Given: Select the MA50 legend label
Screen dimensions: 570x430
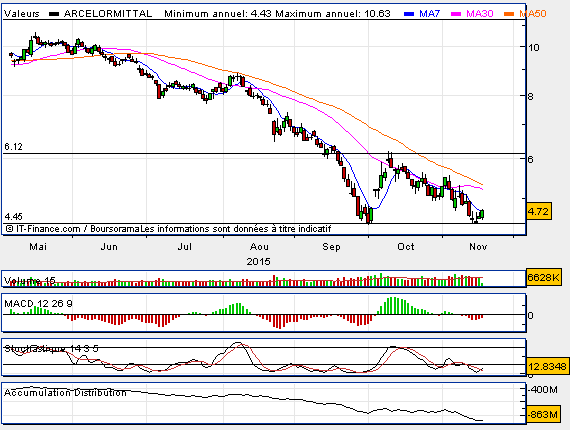Looking at the screenshot, I should click(x=533, y=14).
